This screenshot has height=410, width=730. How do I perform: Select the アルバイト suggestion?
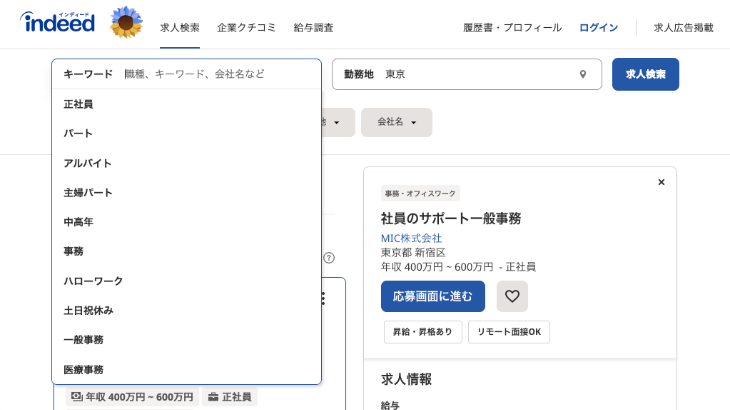tap(186, 163)
